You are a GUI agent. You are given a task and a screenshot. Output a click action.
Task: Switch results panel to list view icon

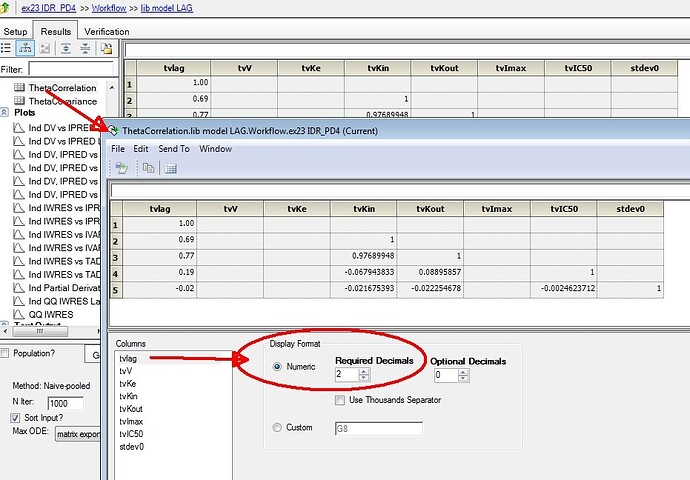coord(6,48)
